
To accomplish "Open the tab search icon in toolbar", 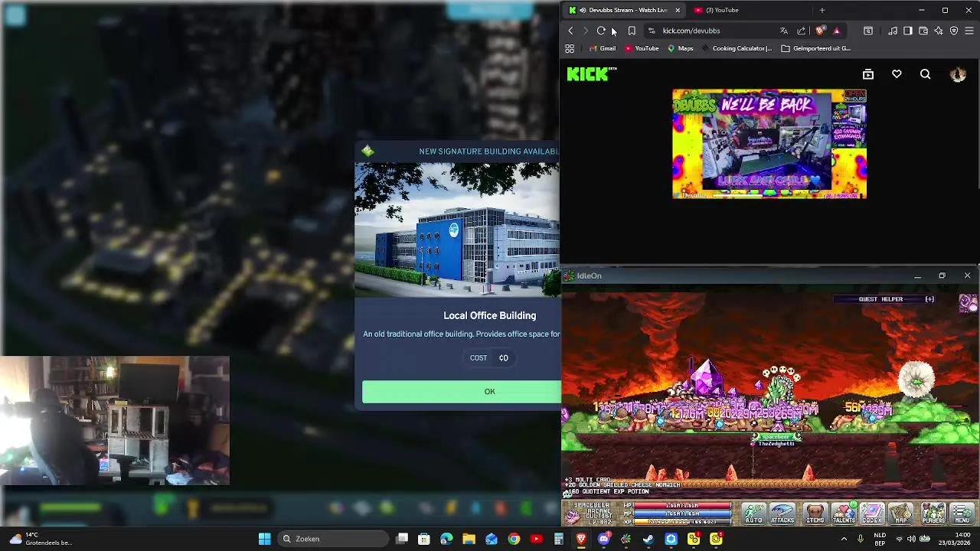I will click(x=868, y=31).
